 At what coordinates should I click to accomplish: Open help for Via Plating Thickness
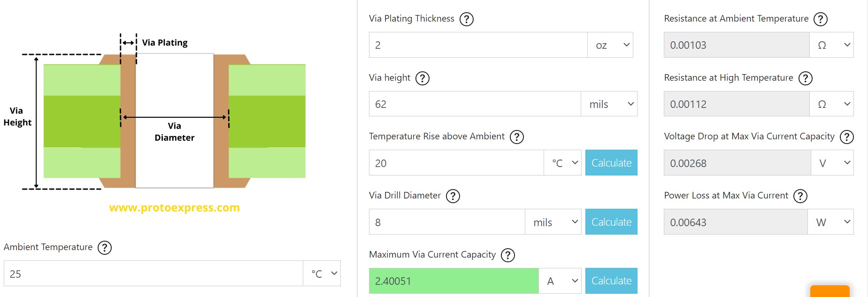point(466,19)
